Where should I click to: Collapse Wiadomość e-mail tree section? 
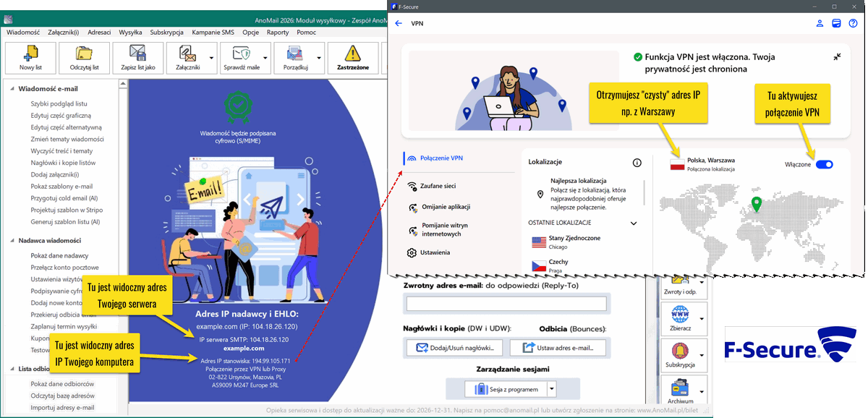coord(11,88)
